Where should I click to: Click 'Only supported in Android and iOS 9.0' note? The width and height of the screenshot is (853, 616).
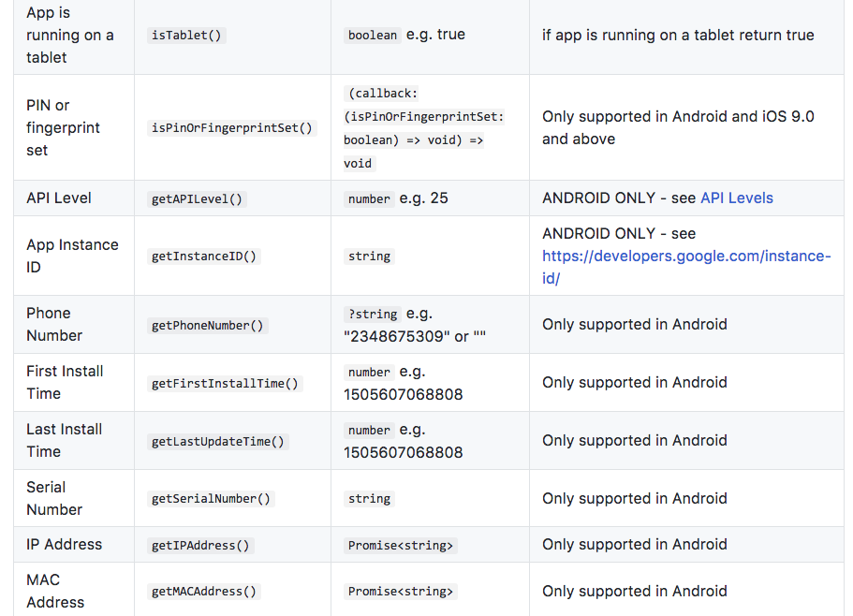click(678, 127)
